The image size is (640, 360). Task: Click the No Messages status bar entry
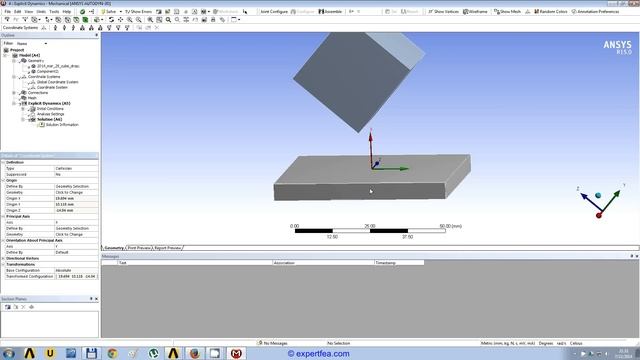(x=272, y=343)
